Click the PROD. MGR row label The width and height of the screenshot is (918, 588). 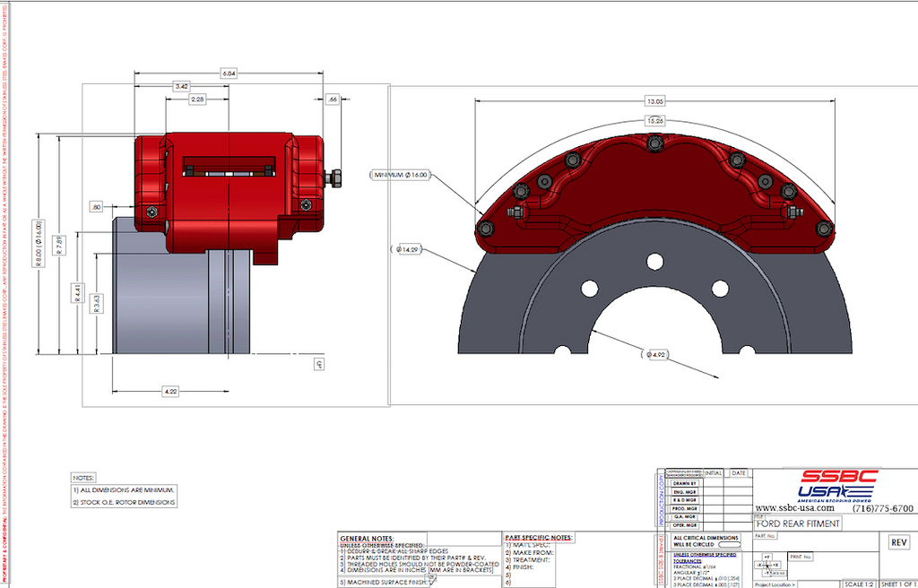pos(684,508)
